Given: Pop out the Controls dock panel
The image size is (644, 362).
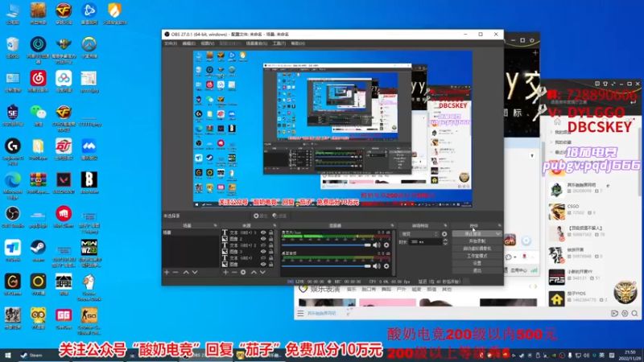Looking at the screenshot, I should pos(499,225).
